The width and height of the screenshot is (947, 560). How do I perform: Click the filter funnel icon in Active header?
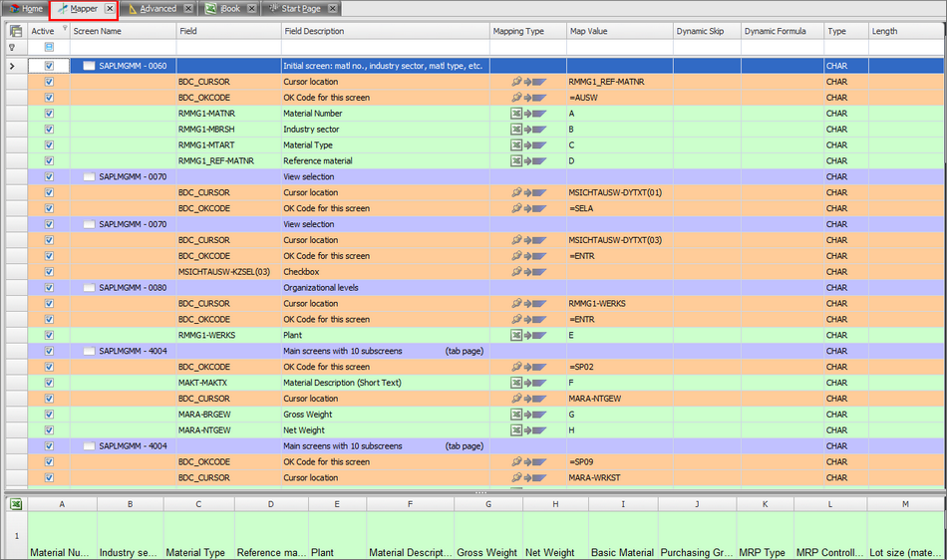[x=65, y=29]
